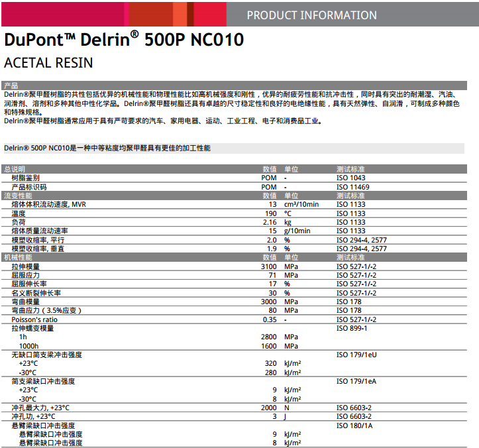Screen dimensions: 479x448
Task: Click the 测试标准 header in 机械性能 row
Action: 350,257
